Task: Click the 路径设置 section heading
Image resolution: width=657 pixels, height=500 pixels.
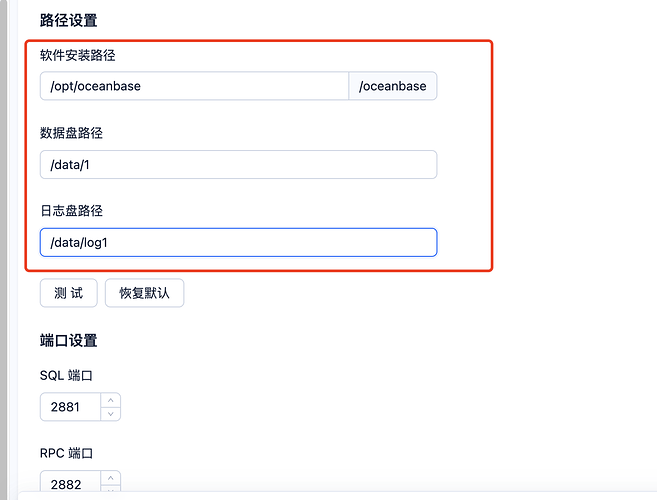Action: [68, 20]
